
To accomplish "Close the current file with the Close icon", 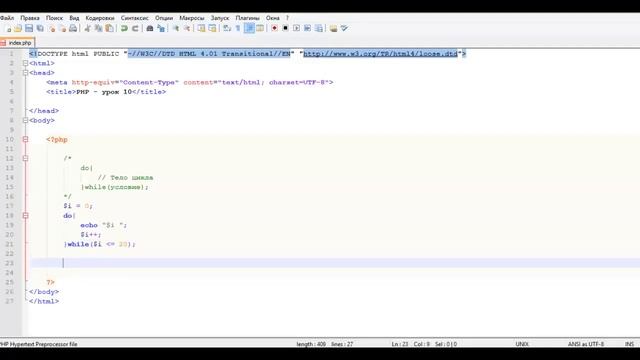I will click(x=51, y=29).
